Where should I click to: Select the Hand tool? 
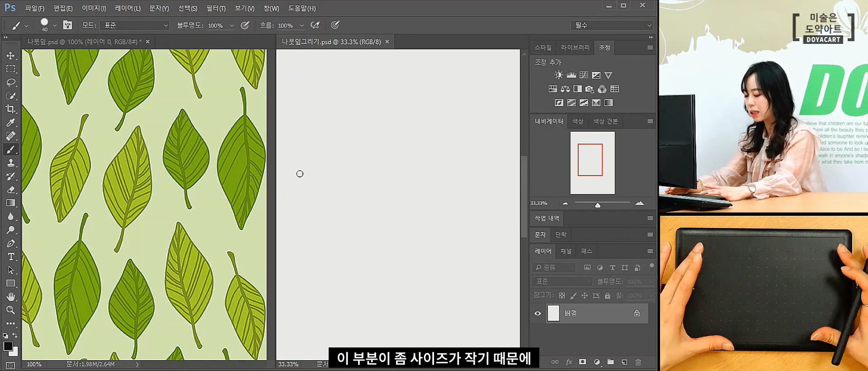[x=11, y=297]
